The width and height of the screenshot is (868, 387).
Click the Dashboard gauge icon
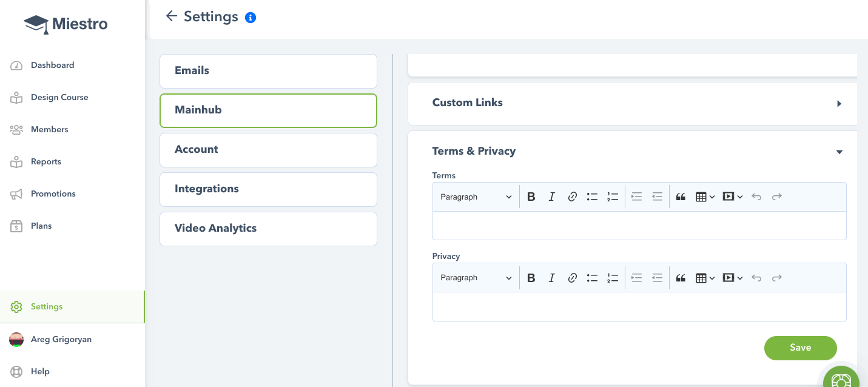[x=16, y=66]
